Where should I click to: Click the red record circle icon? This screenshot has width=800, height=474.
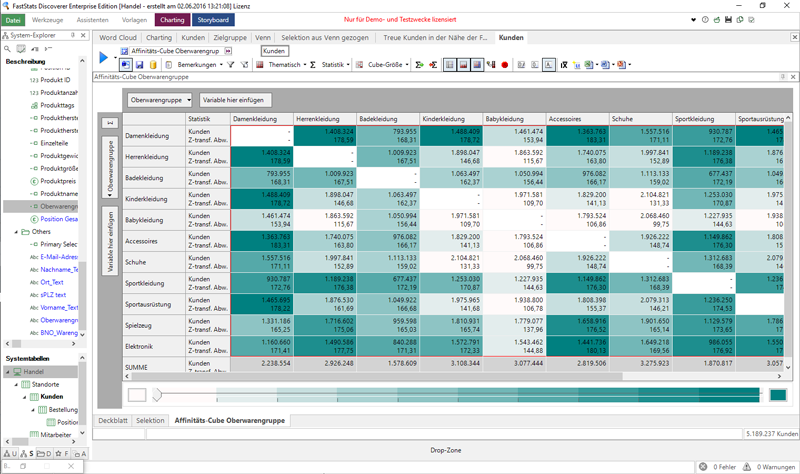click(505, 65)
